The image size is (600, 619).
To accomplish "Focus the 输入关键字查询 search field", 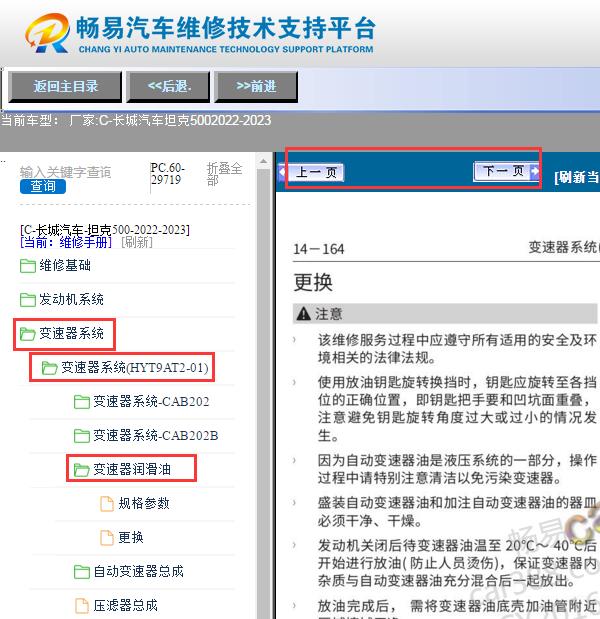I will [66, 172].
